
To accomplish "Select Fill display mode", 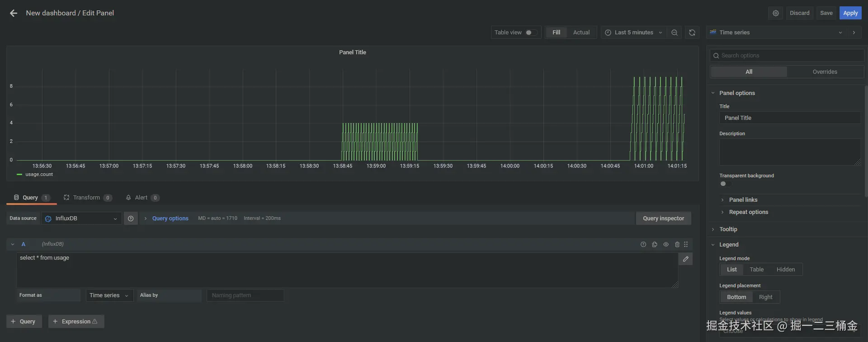I will click(x=557, y=33).
